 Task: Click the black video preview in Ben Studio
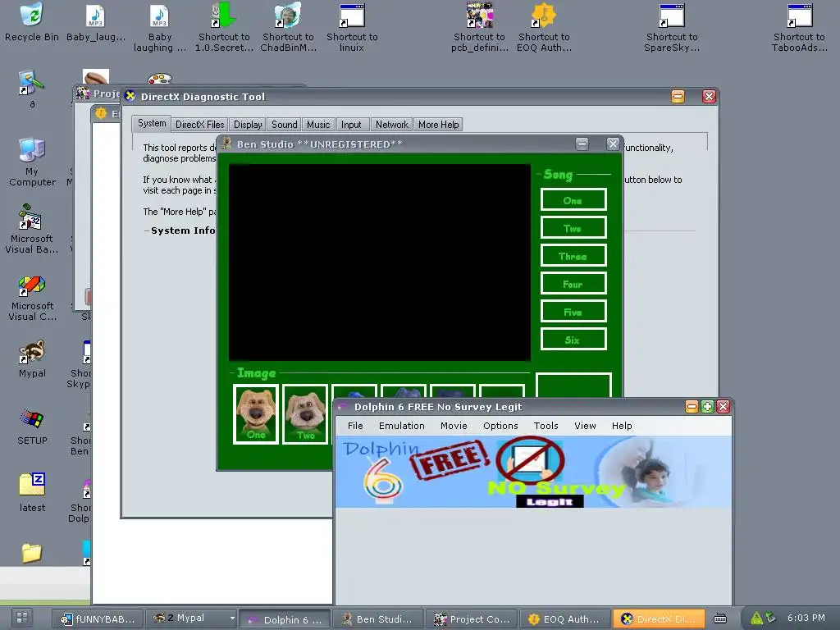coord(379,262)
